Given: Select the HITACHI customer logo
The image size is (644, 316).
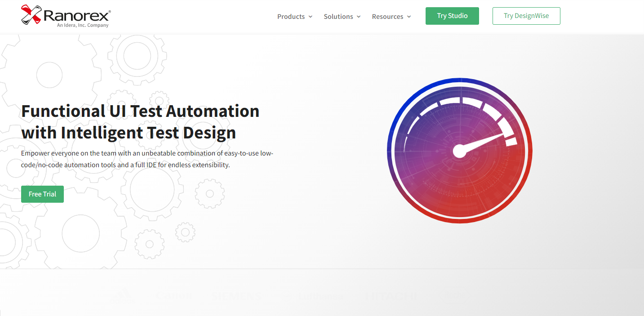Looking at the screenshot, I should (390, 295).
